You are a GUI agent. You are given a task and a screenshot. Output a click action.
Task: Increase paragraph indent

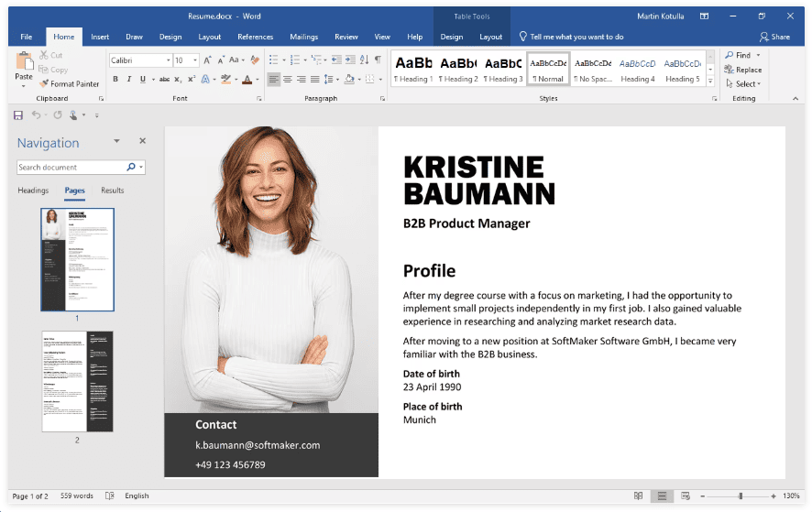351,60
